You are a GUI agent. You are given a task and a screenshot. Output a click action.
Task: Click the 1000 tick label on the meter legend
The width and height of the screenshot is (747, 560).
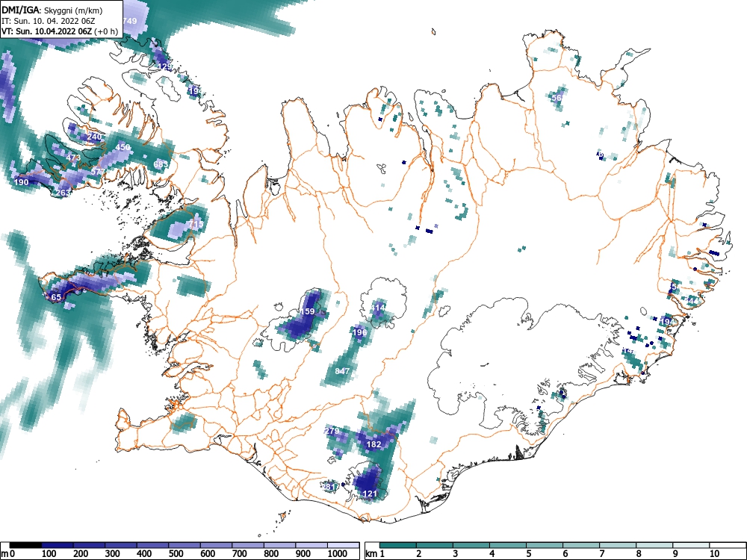(338, 554)
